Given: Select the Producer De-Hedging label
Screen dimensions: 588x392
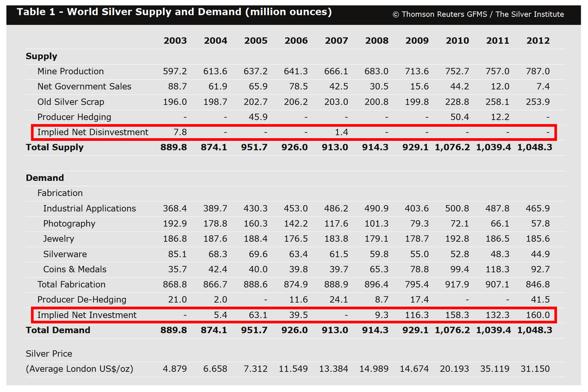Looking at the screenshot, I should pos(82,300).
